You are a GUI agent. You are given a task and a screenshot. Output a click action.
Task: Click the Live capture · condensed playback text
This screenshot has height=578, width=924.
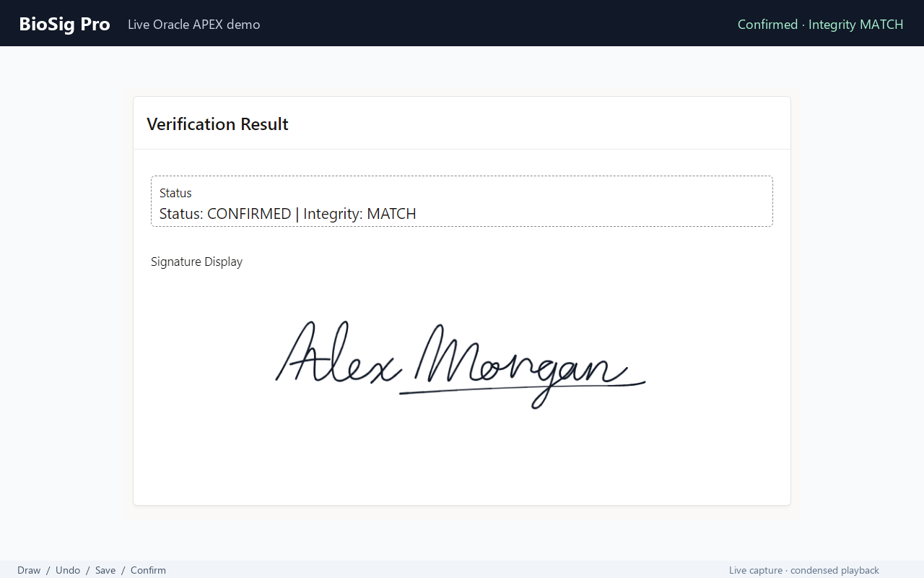(x=804, y=570)
